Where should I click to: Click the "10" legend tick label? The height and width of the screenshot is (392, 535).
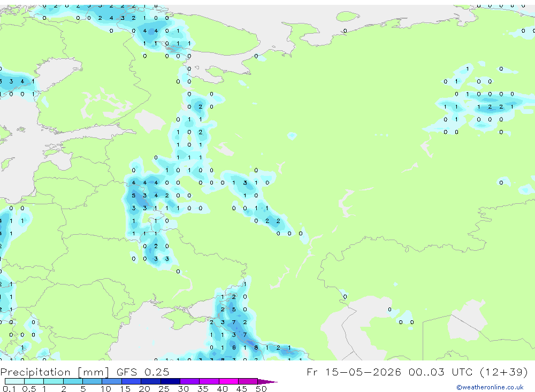point(106,389)
